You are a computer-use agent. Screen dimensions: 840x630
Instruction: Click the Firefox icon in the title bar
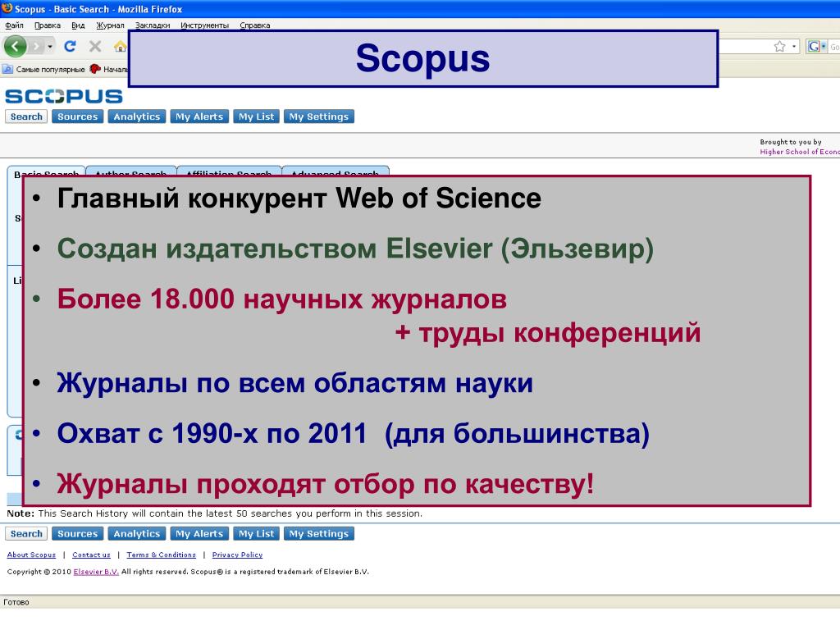coord(7,8)
